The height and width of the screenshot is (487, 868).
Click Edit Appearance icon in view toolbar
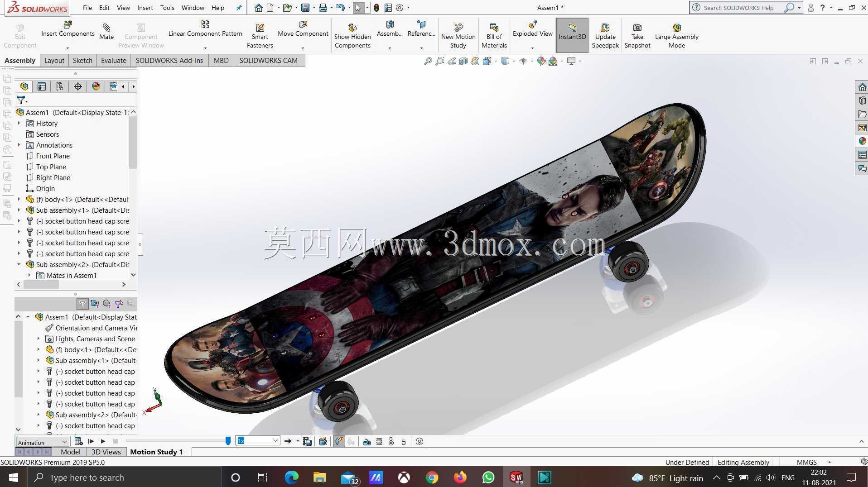coord(541,61)
